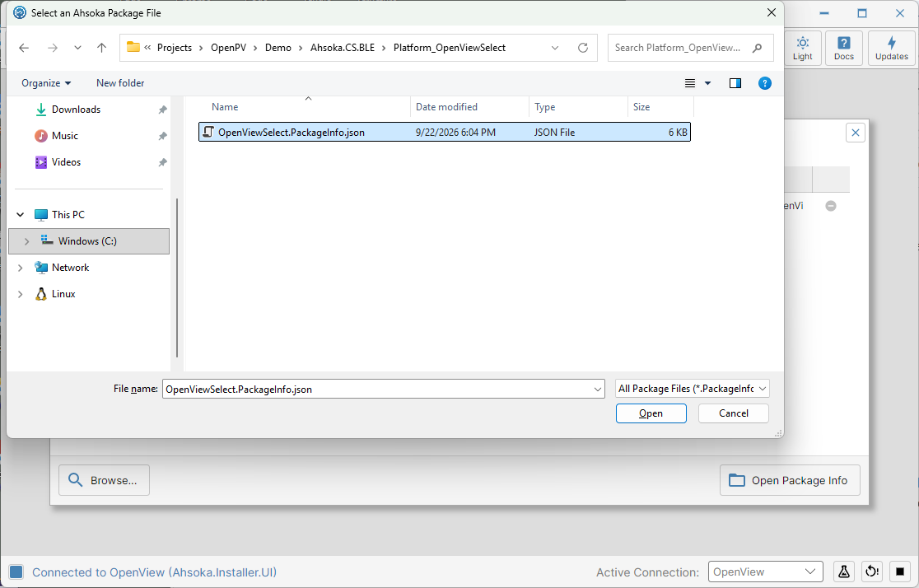The image size is (919, 588).
Task: Close the Select an Ahsoka Package dialog
Action: coord(772,12)
